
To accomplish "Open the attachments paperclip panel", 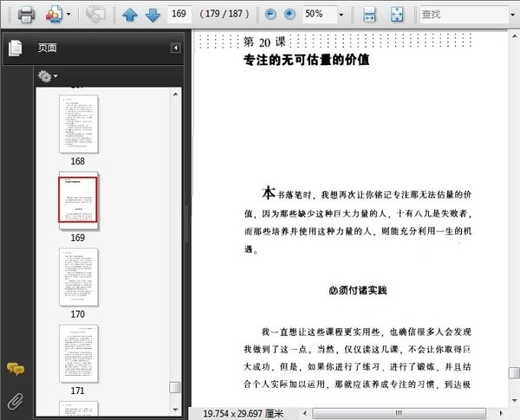I will 16,400.
